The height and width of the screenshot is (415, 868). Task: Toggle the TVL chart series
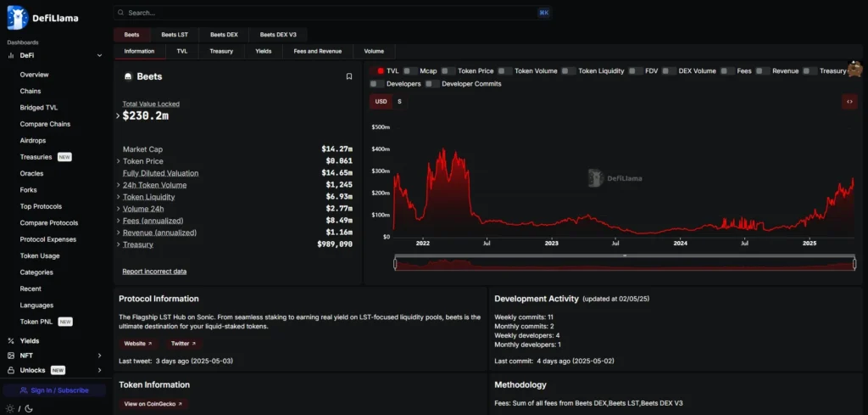click(x=377, y=71)
